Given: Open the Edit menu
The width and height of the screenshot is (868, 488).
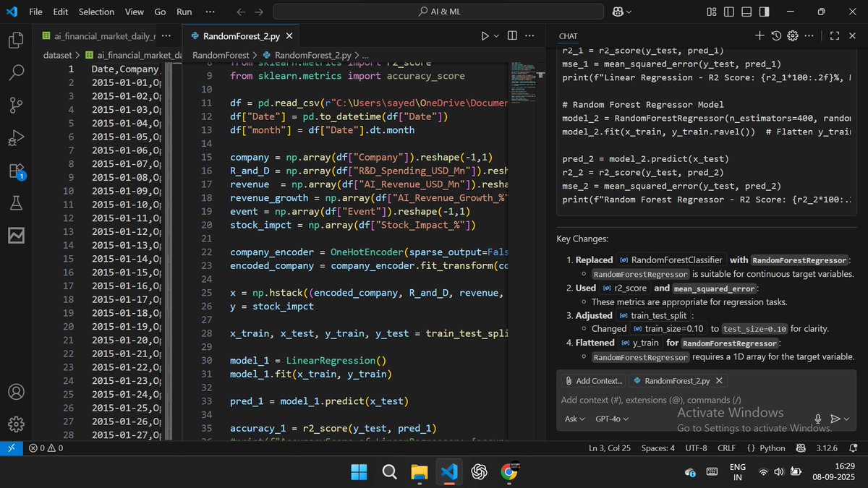Looking at the screenshot, I should (61, 12).
